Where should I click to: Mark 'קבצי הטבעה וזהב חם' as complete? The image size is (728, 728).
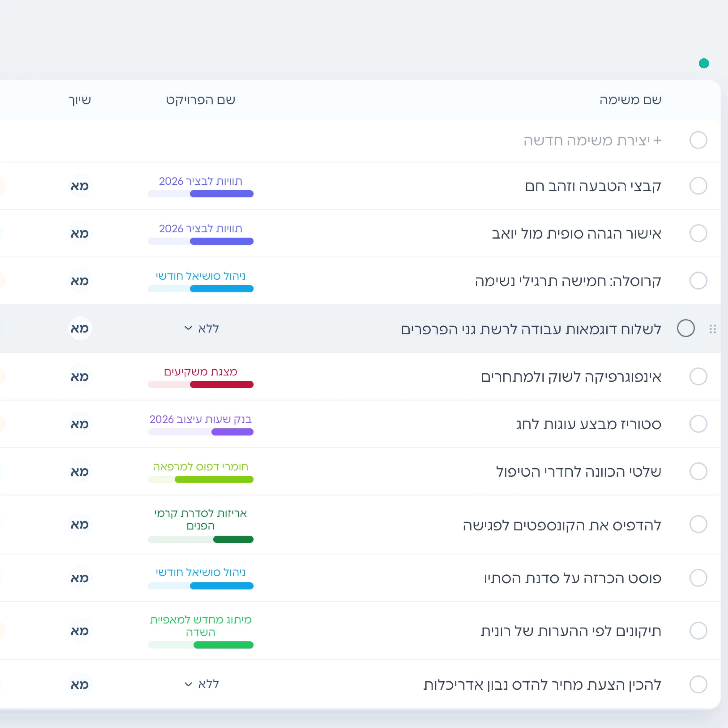(698, 186)
